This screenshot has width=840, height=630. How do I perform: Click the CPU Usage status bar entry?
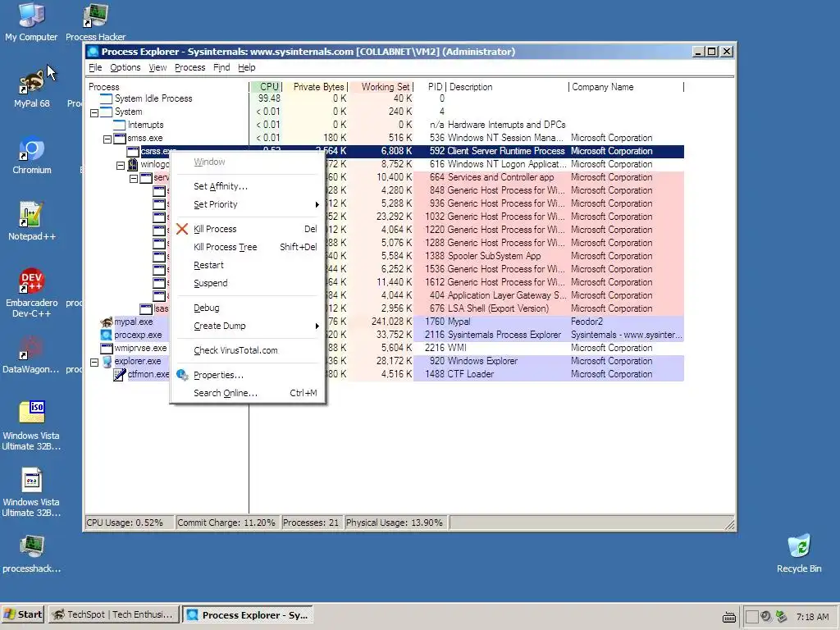129,523
